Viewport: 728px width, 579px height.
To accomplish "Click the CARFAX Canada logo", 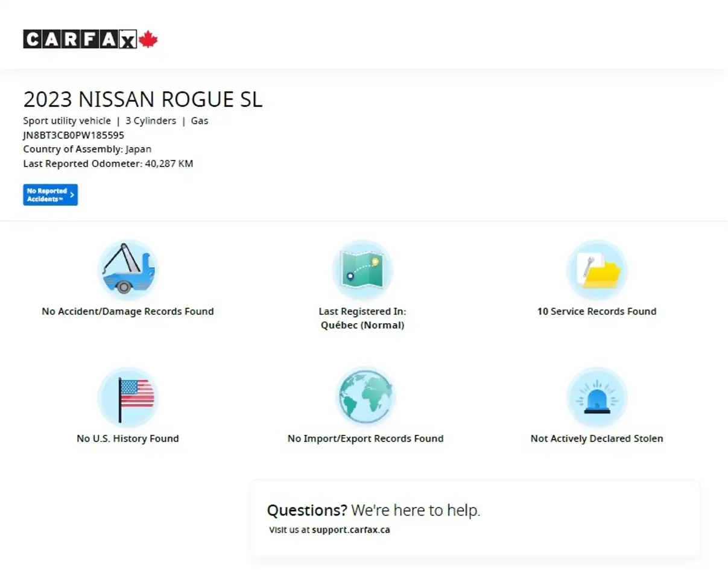I will coord(90,39).
